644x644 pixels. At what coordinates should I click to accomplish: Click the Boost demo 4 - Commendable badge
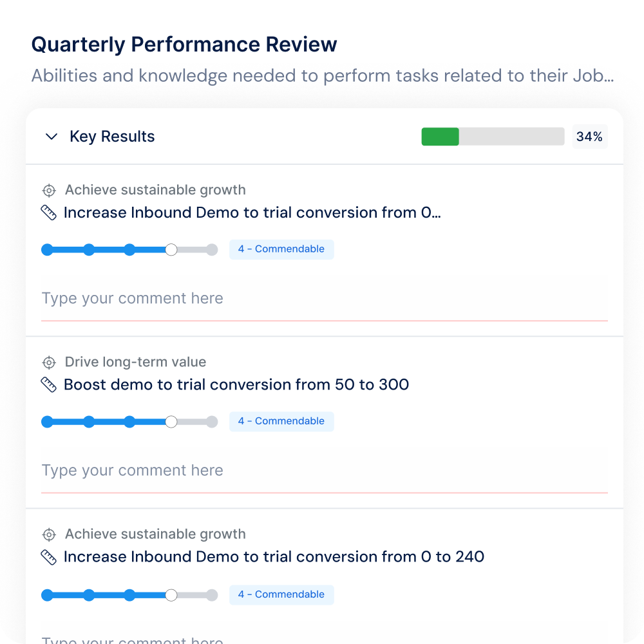point(281,421)
